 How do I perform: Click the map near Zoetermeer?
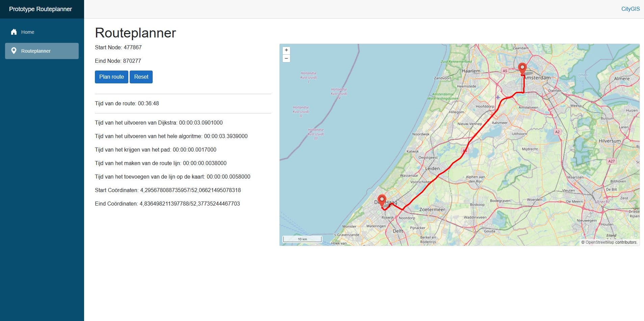pyautogui.click(x=432, y=210)
